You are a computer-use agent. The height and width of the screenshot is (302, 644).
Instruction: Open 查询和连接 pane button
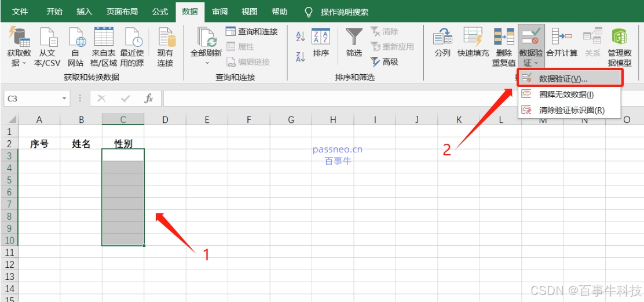coord(251,32)
